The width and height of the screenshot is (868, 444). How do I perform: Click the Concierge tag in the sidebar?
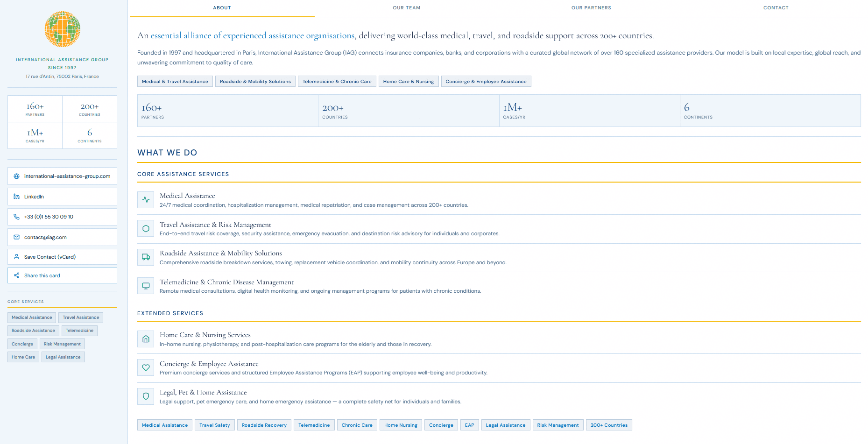(22, 344)
